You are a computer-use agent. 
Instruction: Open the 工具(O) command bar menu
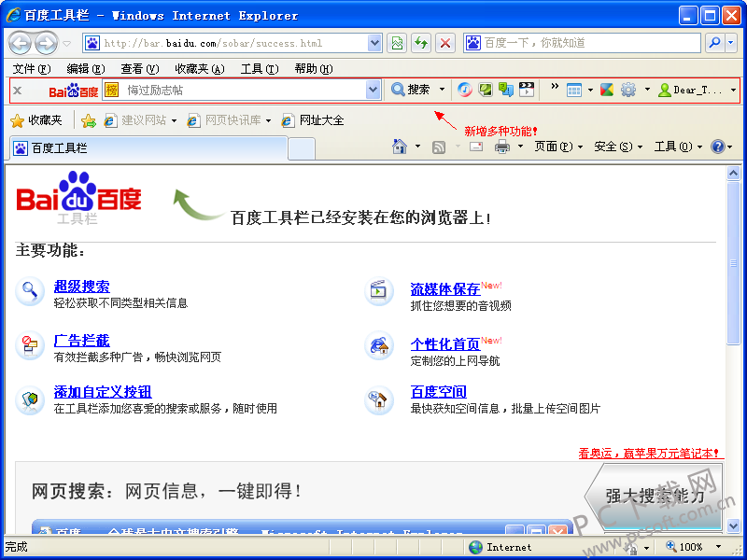[679, 147]
